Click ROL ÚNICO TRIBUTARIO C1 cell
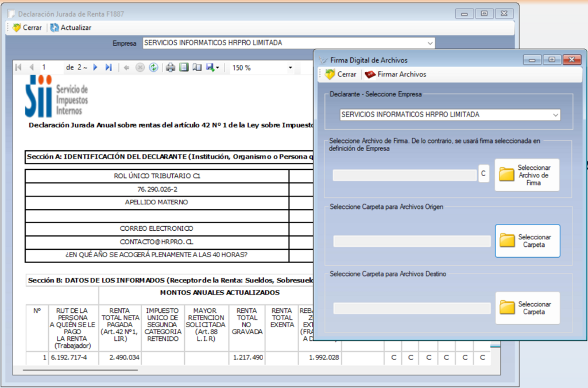 [x=157, y=176]
